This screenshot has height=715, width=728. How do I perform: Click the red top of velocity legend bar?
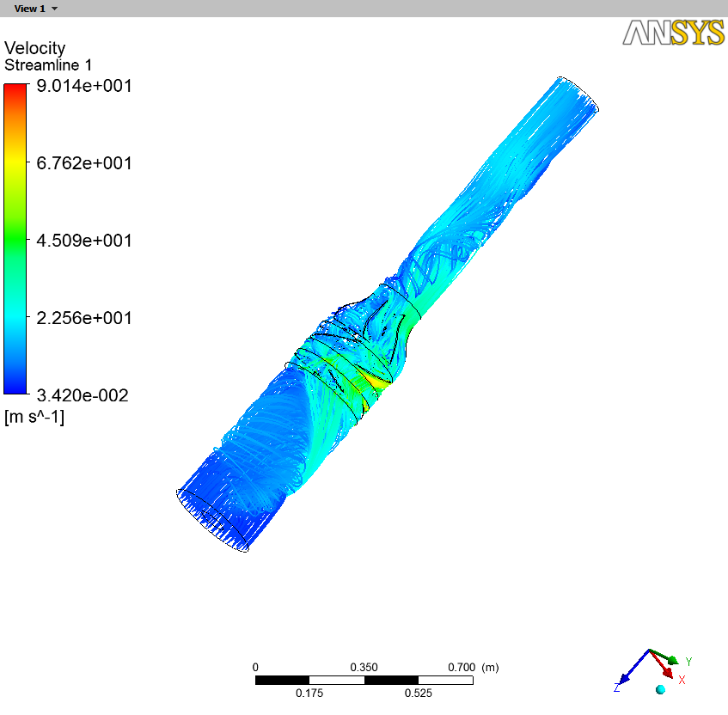tap(15, 89)
